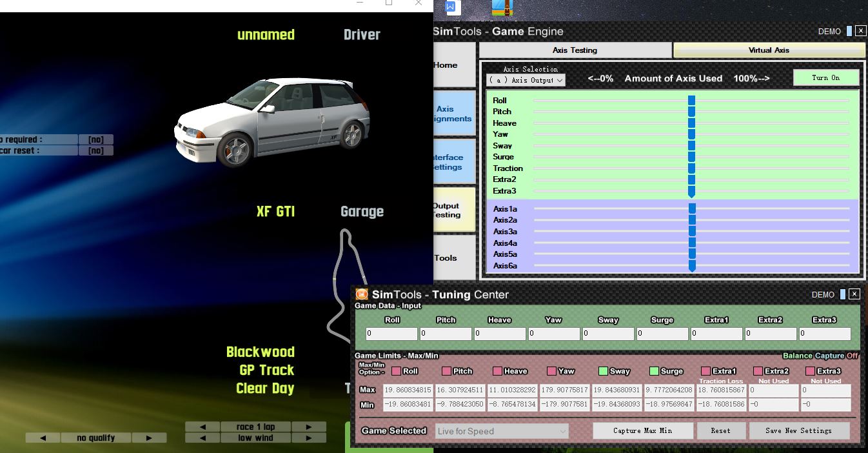Switch to the Virtual Axis tab
This screenshot has width=868, height=453.
click(x=769, y=50)
